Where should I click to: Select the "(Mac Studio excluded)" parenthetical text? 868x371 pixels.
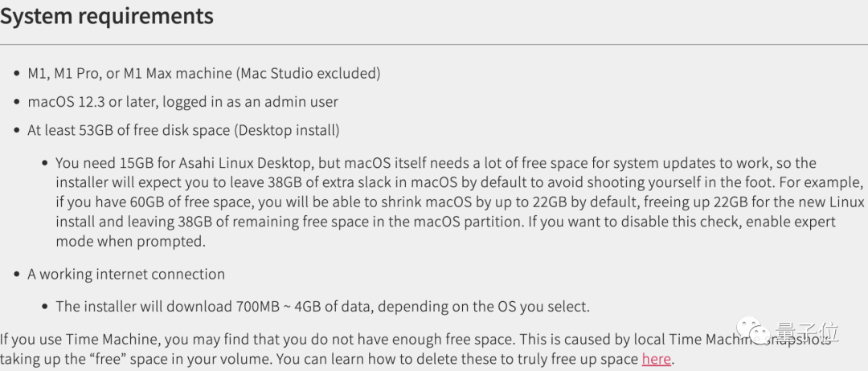(309, 73)
